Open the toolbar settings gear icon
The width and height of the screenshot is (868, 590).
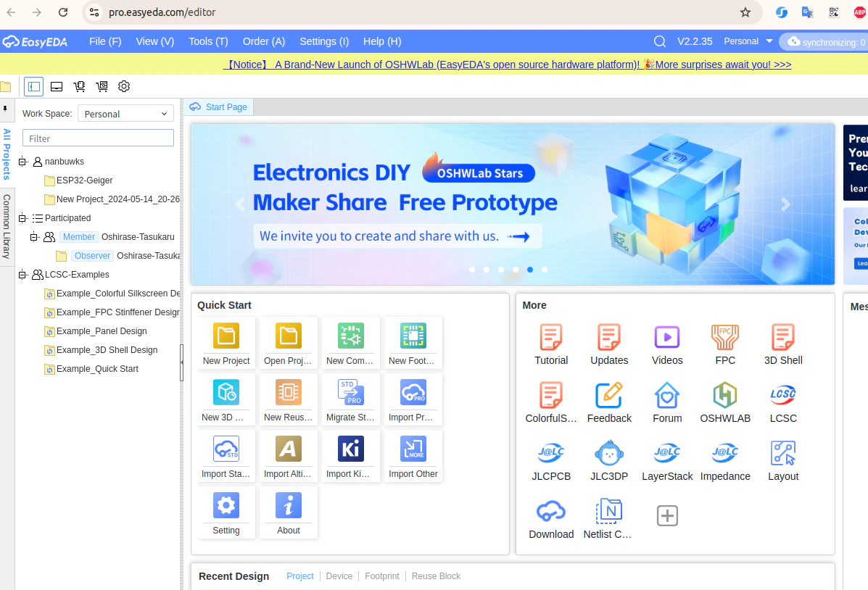(124, 86)
